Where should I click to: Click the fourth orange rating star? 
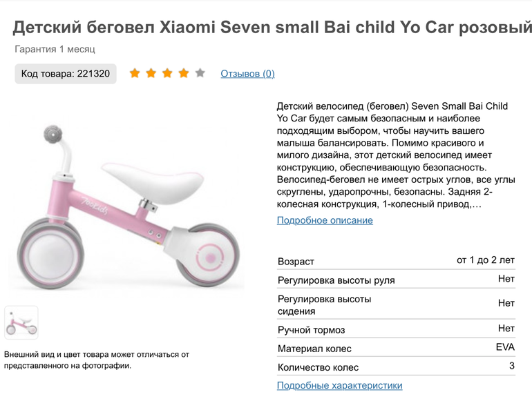184,73
